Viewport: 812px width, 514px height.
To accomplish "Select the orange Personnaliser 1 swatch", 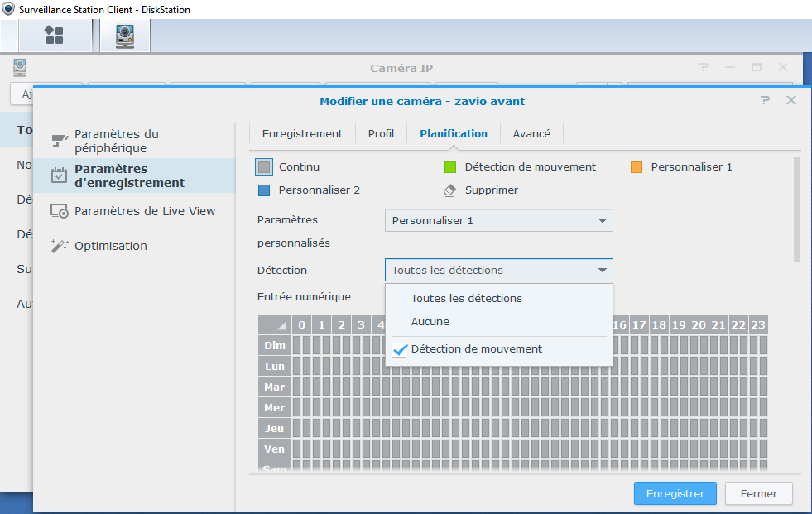I will pos(637,166).
